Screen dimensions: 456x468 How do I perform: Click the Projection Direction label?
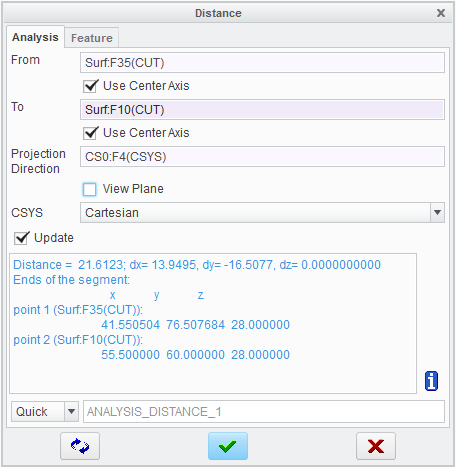(38, 161)
